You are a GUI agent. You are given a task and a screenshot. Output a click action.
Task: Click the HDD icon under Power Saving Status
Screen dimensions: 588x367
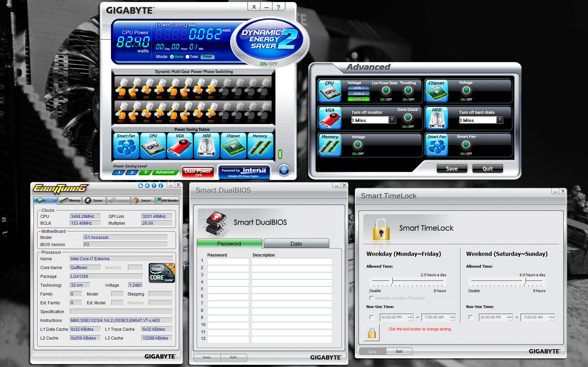pyautogui.click(x=207, y=146)
